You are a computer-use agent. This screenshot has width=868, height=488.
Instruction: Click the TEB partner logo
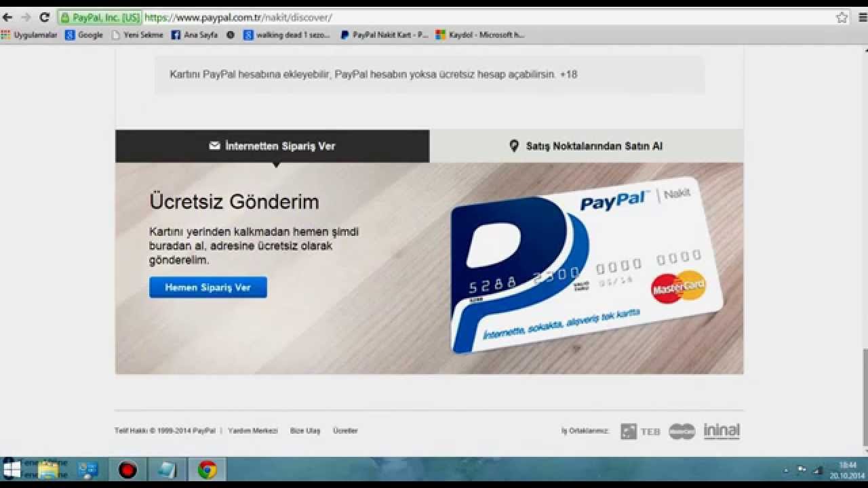(640, 431)
